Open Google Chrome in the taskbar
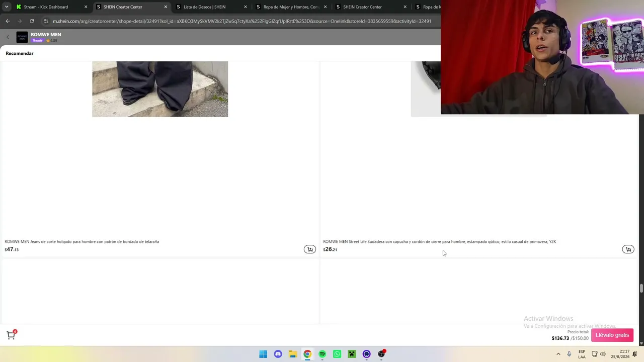Screen dimensions: 644x362 (307, 354)
